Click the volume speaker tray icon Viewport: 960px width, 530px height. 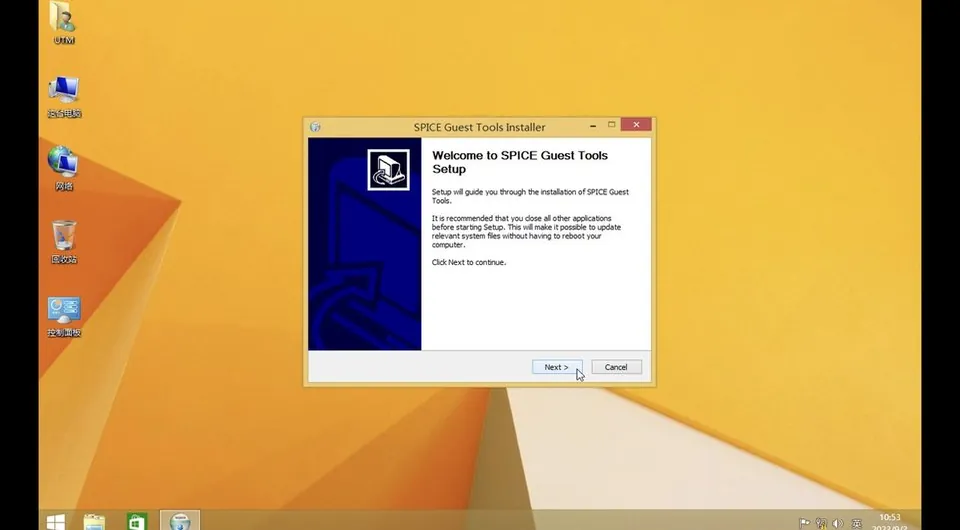pyautogui.click(x=838, y=523)
